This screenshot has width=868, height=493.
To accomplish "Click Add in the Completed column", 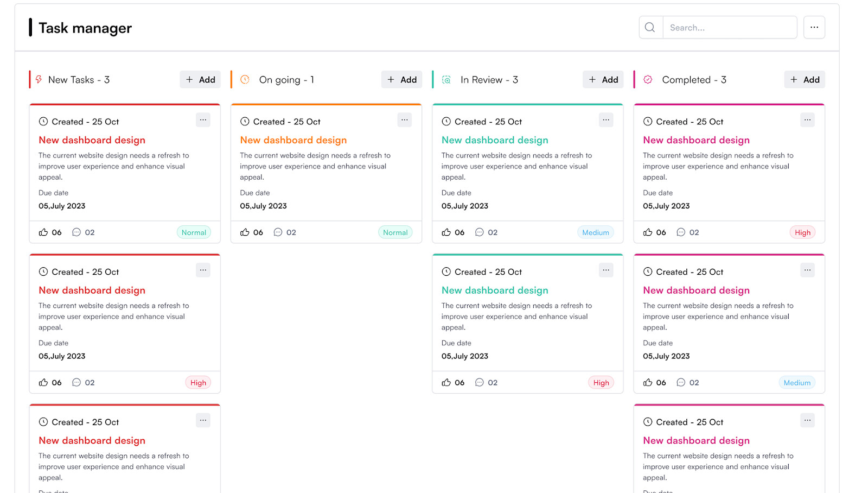I will [x=805, y=80].
